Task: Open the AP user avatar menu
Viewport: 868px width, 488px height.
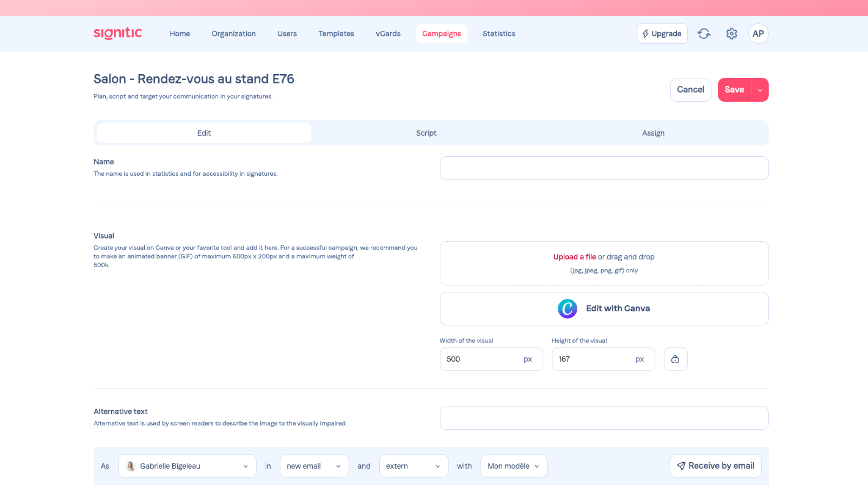Action: [758, 33]
